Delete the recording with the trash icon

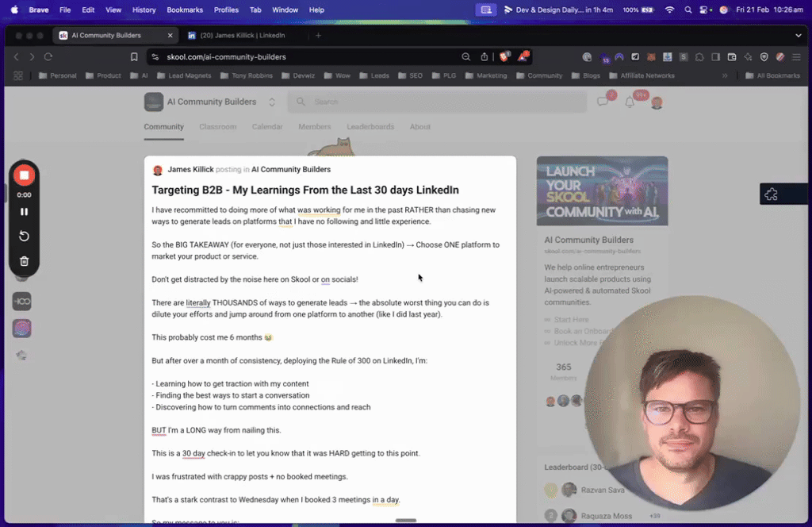pyautogui.click(x=24, y=261)
